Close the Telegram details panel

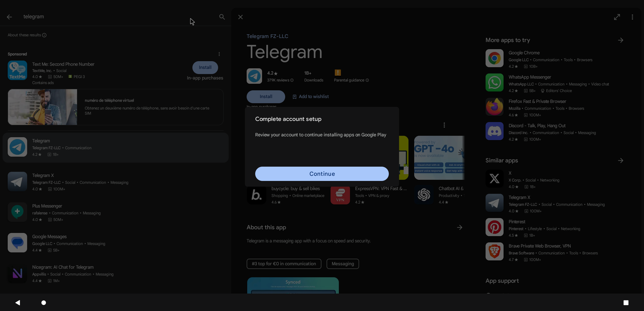[x=240, y=17]
